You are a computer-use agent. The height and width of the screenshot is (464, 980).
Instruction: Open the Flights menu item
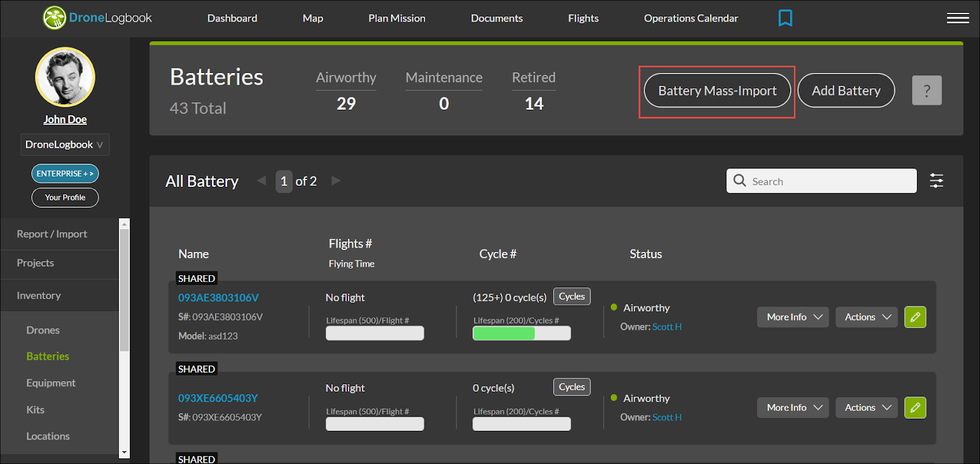tap(583, 18)
